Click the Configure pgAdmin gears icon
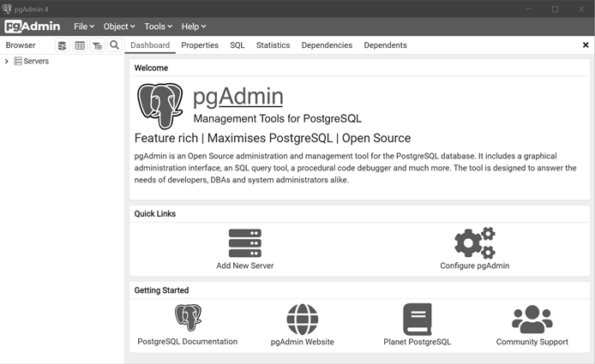 (474, 243)
